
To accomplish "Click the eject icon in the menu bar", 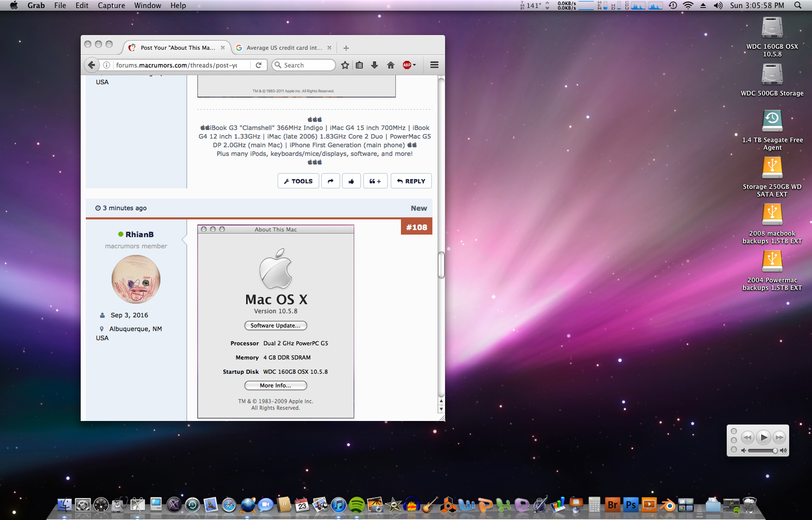I will coord(703,6).
